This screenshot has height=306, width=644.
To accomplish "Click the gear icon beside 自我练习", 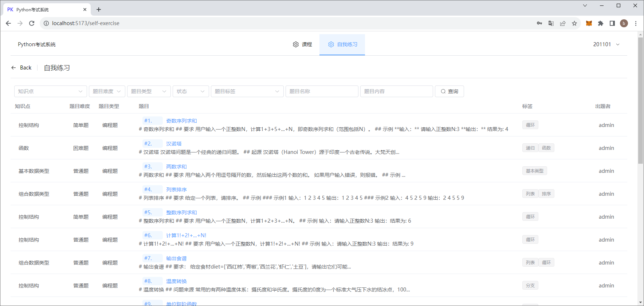I will 331,44.
